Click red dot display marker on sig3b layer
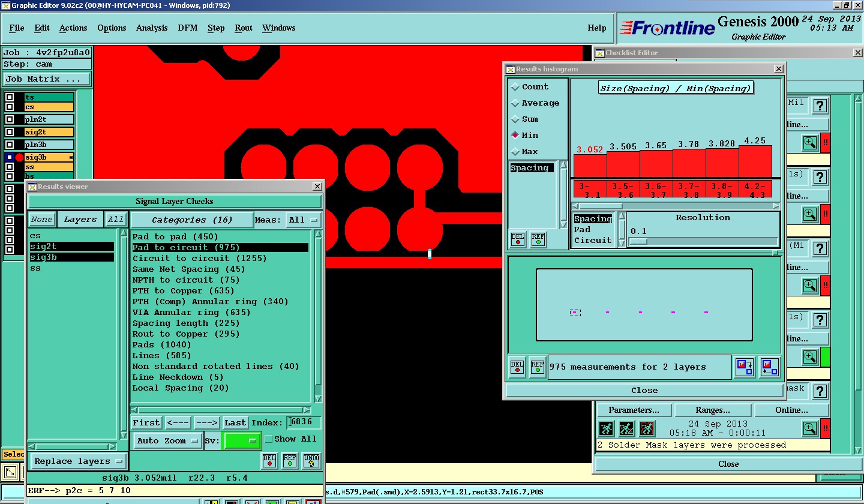 click(19, 157)
